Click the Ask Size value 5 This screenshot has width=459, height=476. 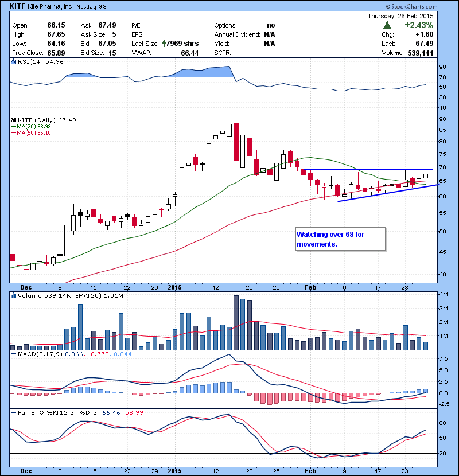coord(114,34)
